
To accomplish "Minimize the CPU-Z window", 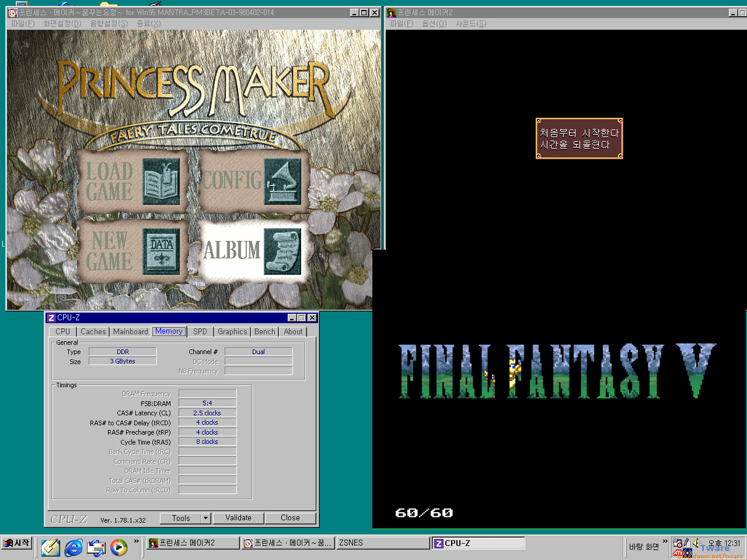I will (292, 318).
